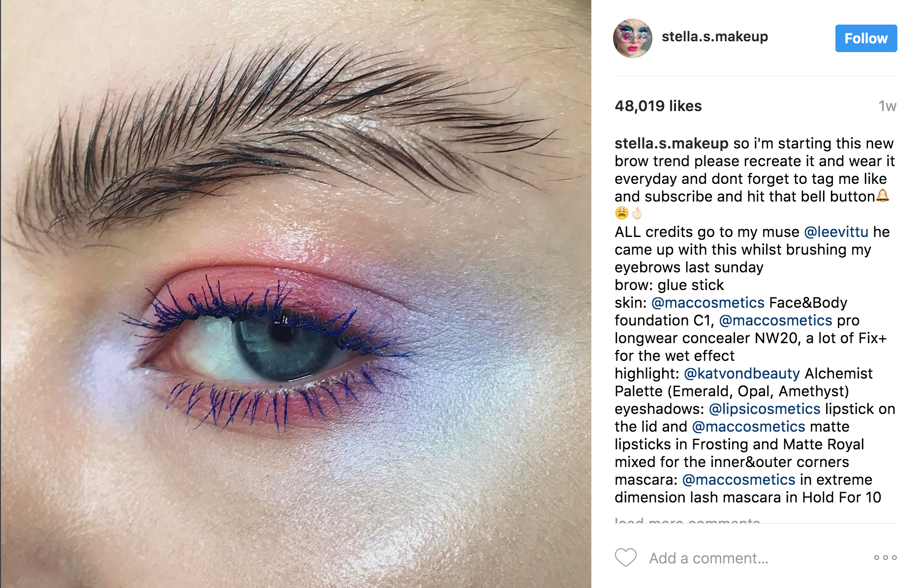Open the stella.s.makeup username in header
Image resolution: width=921 pixels, height=588 pixels.
tap(714, 36)
